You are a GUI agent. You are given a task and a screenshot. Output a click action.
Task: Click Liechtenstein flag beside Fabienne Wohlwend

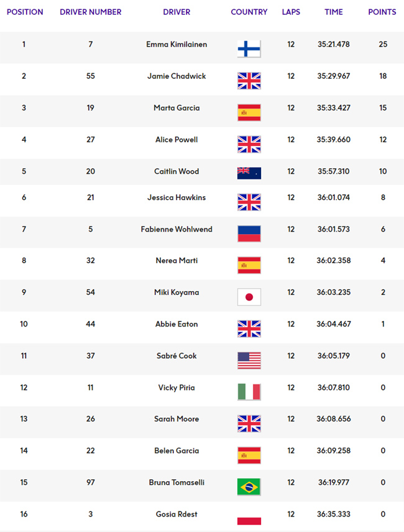click(249, 233)
